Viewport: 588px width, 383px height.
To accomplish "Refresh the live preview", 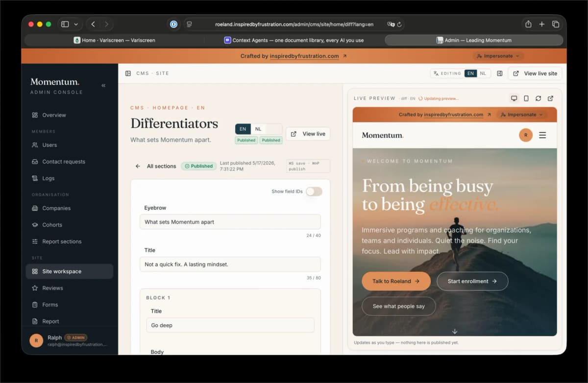I will pos(538,98).
